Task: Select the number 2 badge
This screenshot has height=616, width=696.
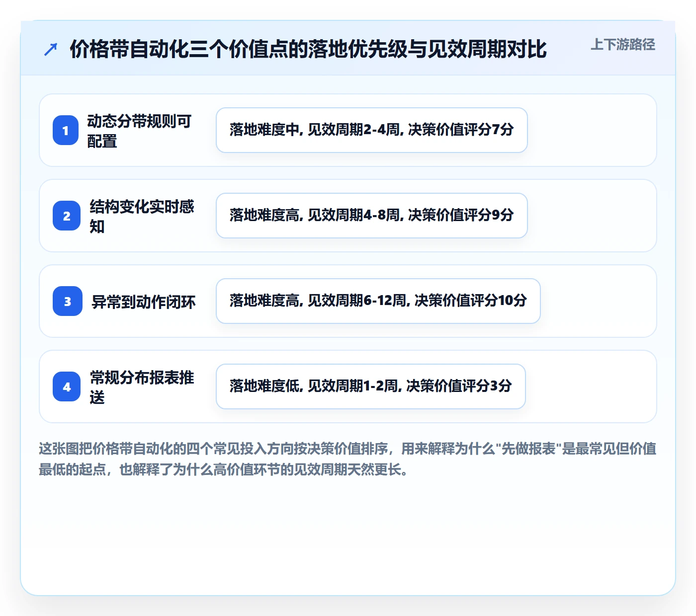Action: click(x=67, y=216)
